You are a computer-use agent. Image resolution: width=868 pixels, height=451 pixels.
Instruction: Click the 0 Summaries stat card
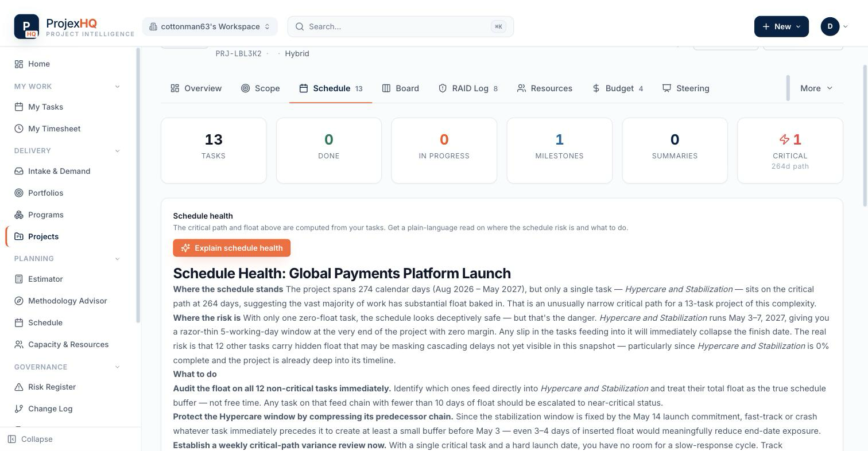(x=675, y=150)
